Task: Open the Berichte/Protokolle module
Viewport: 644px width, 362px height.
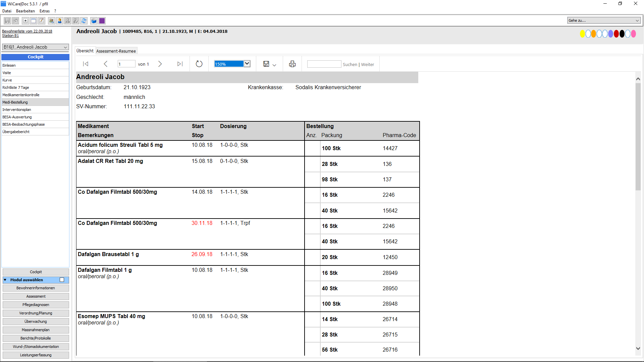Action: point(36,338)
